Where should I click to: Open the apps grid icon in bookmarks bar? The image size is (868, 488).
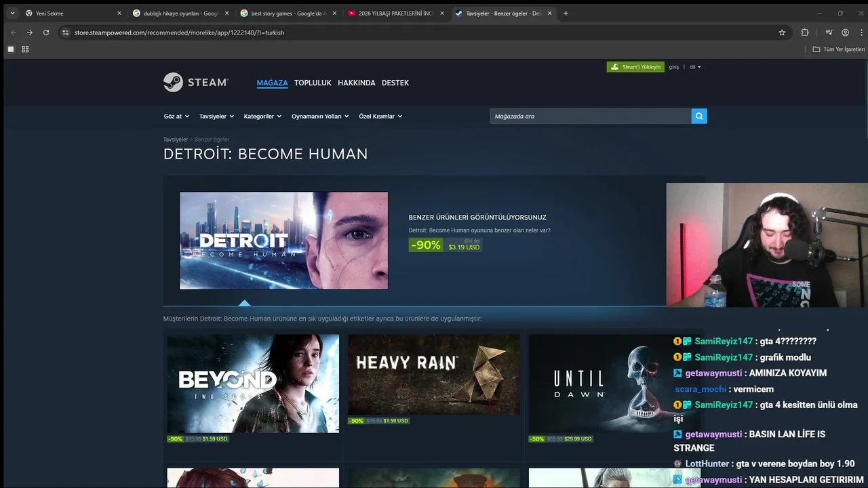25,49
